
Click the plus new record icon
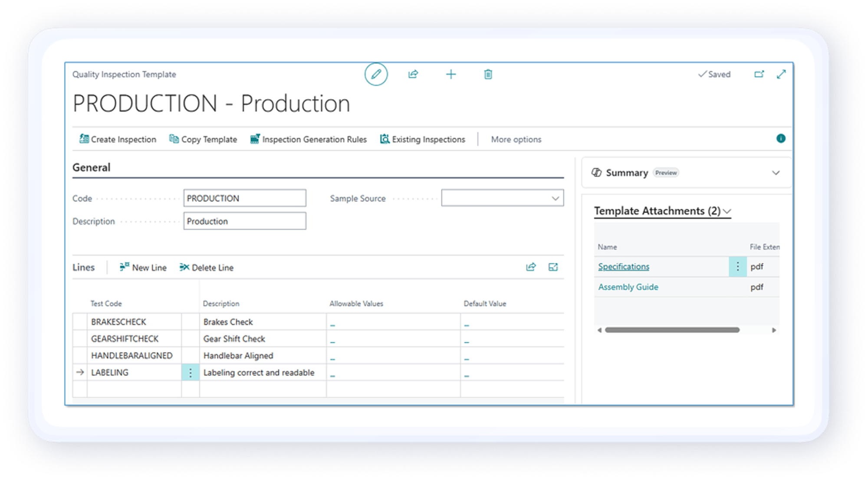point(451,75)
